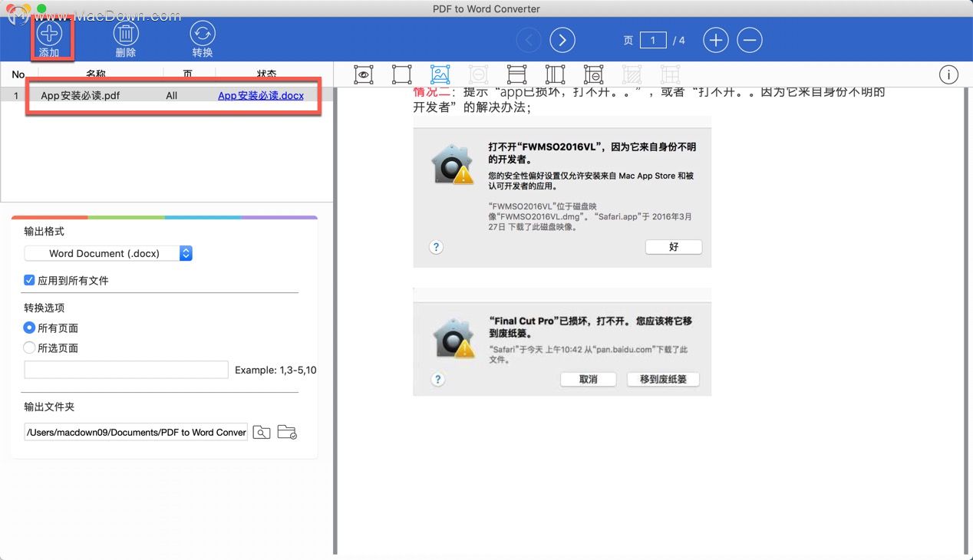Select the 所有页面 radio button

29,328
